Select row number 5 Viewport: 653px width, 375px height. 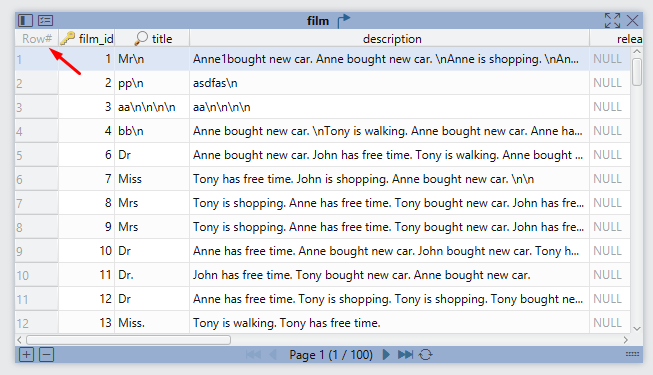(x=37, y=155)
